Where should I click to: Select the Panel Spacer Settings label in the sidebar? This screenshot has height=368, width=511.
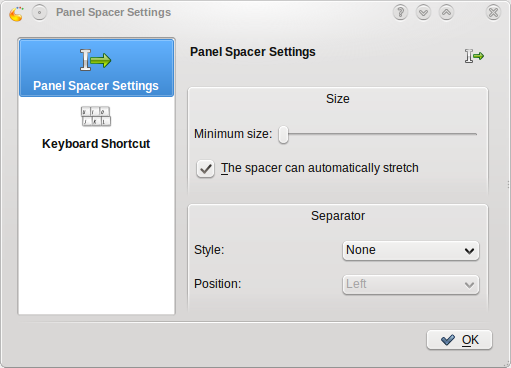click(96, 86)
